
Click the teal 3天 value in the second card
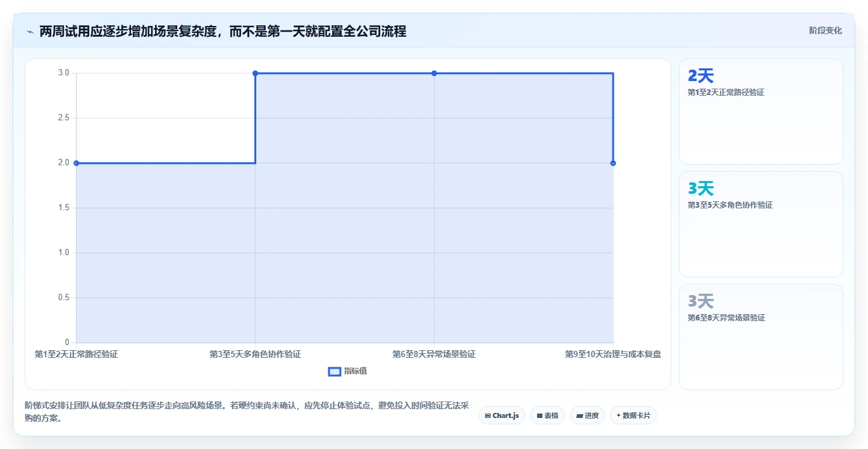700,189
